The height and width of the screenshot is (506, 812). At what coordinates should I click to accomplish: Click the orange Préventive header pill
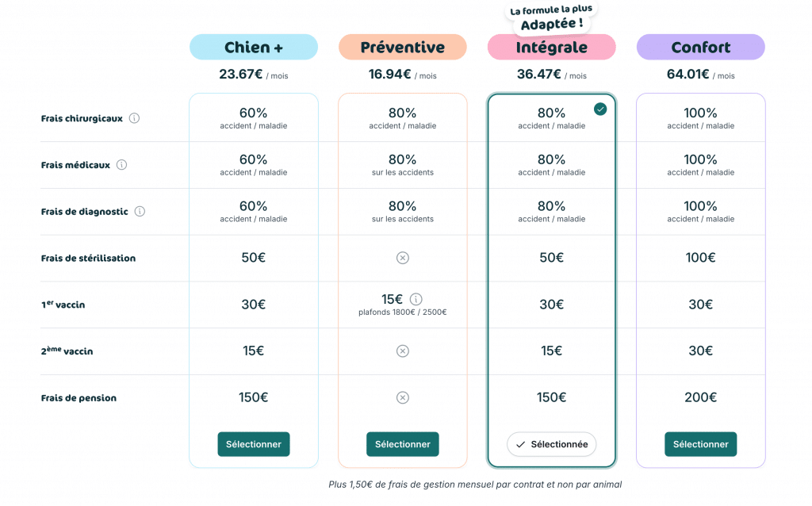coord(402,48)
